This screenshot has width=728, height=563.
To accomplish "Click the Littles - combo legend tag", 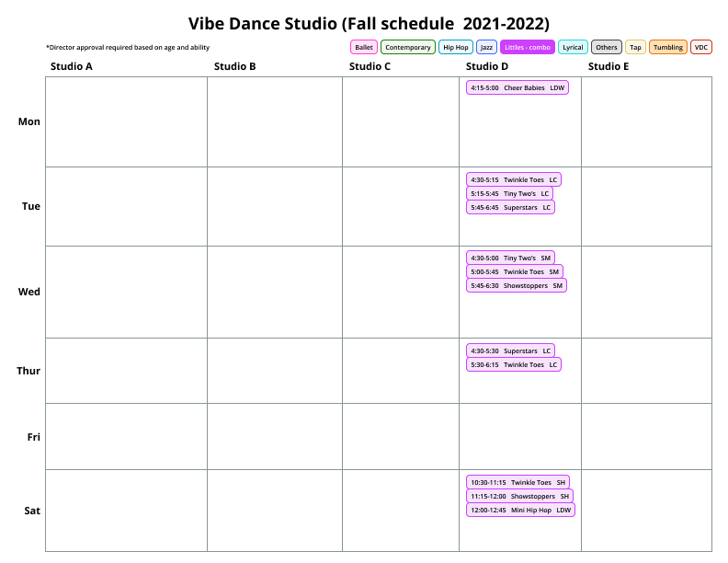I will click(528, 47).
